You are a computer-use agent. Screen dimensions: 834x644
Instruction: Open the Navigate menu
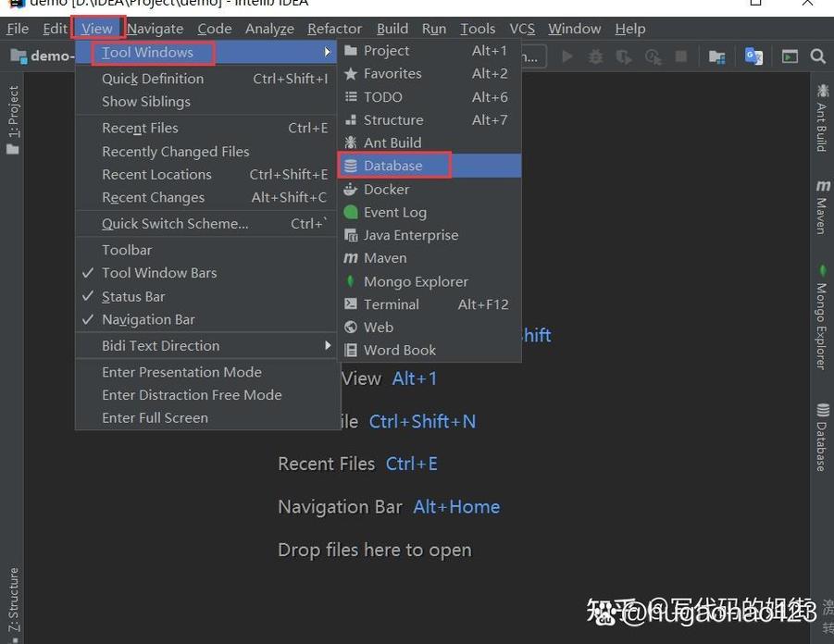[x=154, y=28]
